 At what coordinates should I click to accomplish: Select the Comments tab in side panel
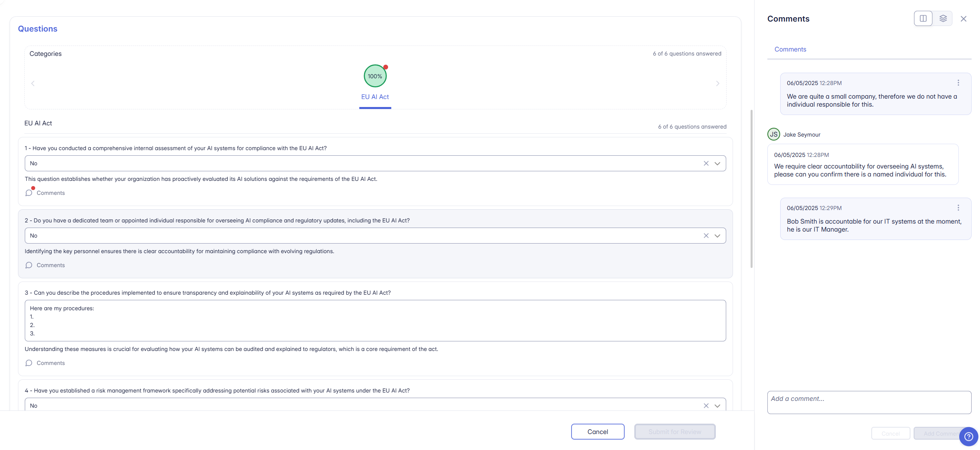coord(790,49)
